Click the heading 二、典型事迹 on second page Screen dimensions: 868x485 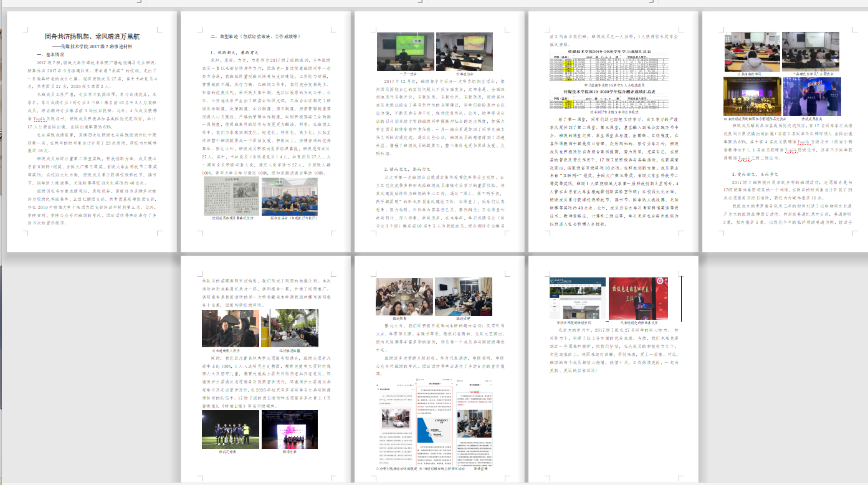click(252, 37)
